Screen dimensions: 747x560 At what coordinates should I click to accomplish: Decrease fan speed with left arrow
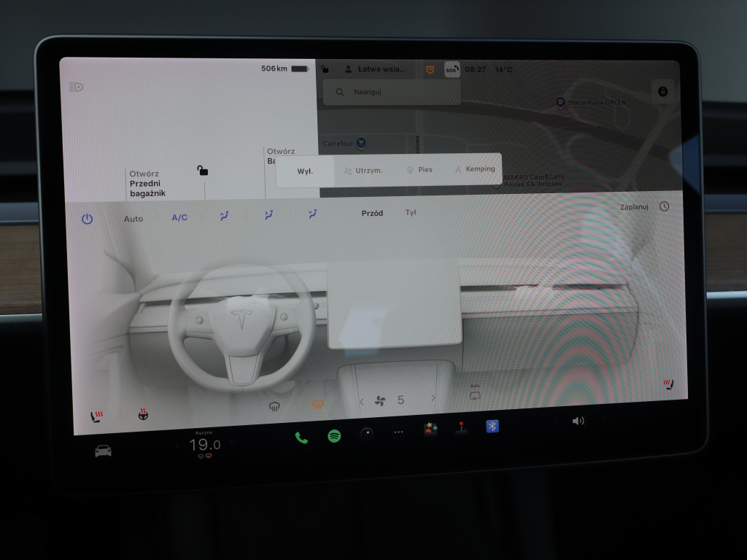coord(362,402)
